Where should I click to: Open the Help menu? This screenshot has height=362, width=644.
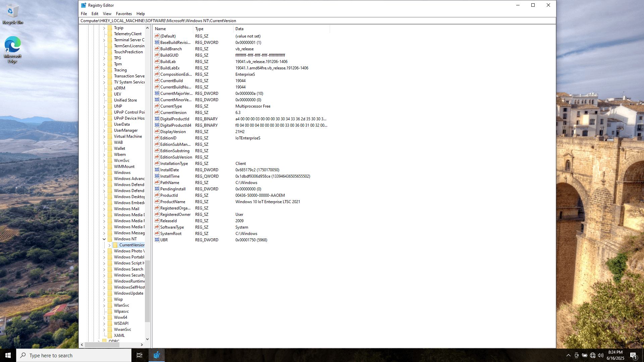[141, 14]
